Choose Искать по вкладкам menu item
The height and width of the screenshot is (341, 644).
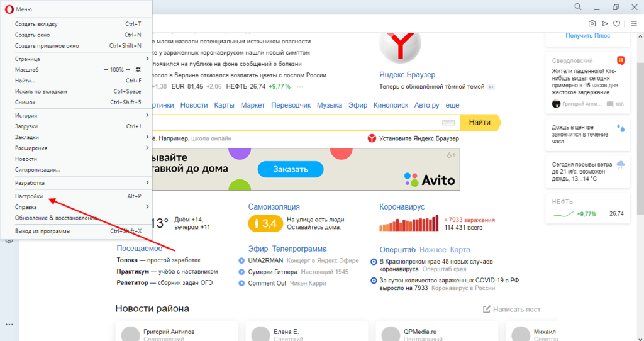(x=76, y=92)
